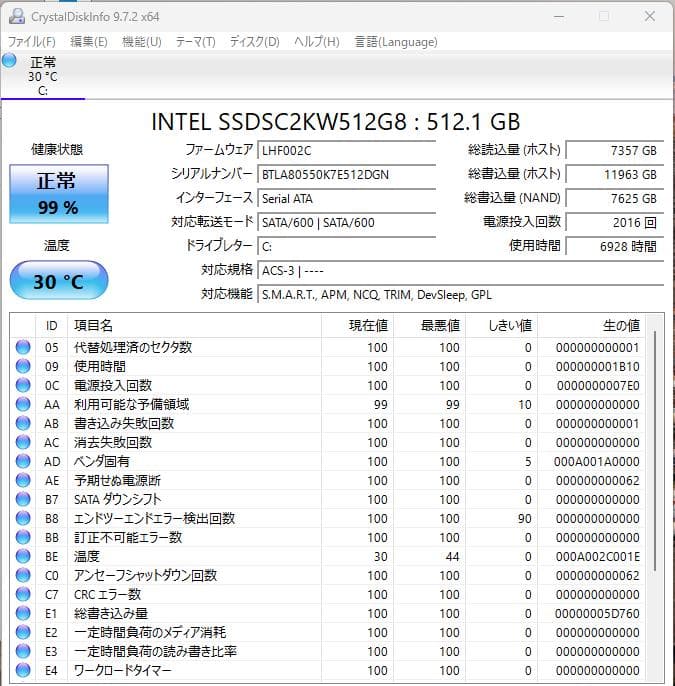Click the 30 °C temperature button
Viewport: 675px width, 686px height.
tap(59, 280)
